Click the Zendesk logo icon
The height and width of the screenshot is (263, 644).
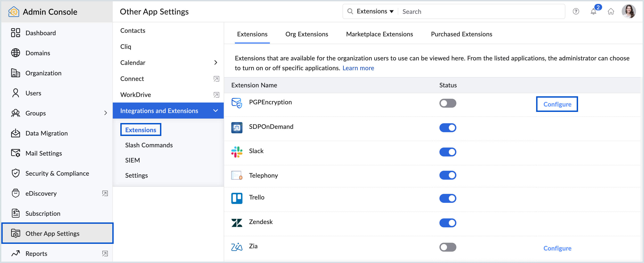point(236,222)
